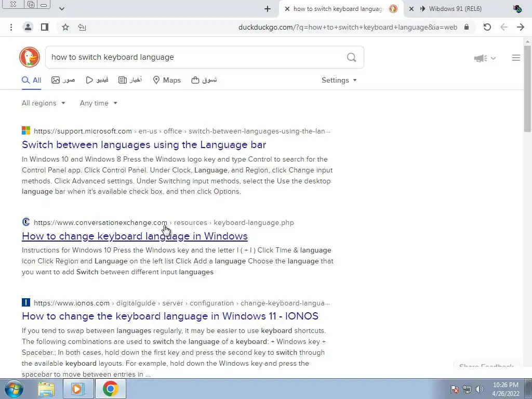
Task: Click the page vertical scrollbar thumb
Action: click(528, 88)
